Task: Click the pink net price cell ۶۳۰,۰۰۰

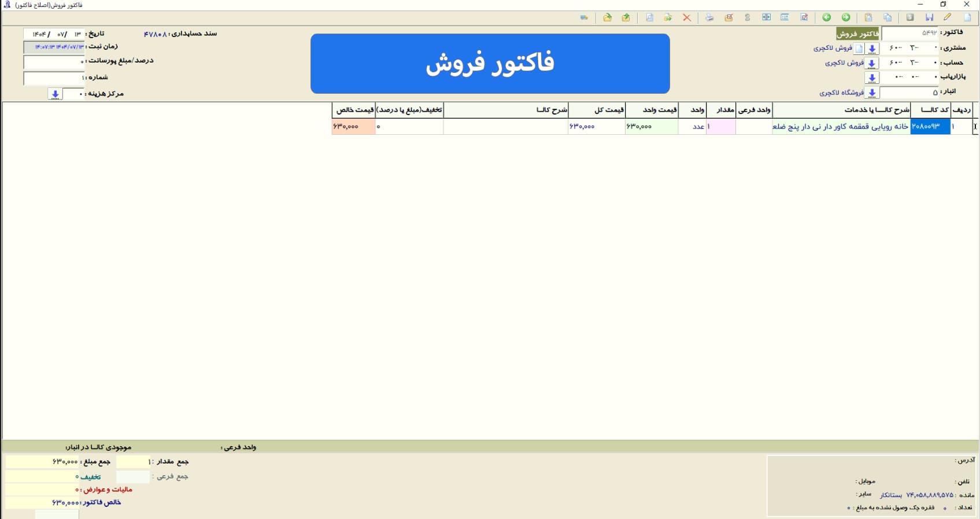Action: tap(353, 126)
